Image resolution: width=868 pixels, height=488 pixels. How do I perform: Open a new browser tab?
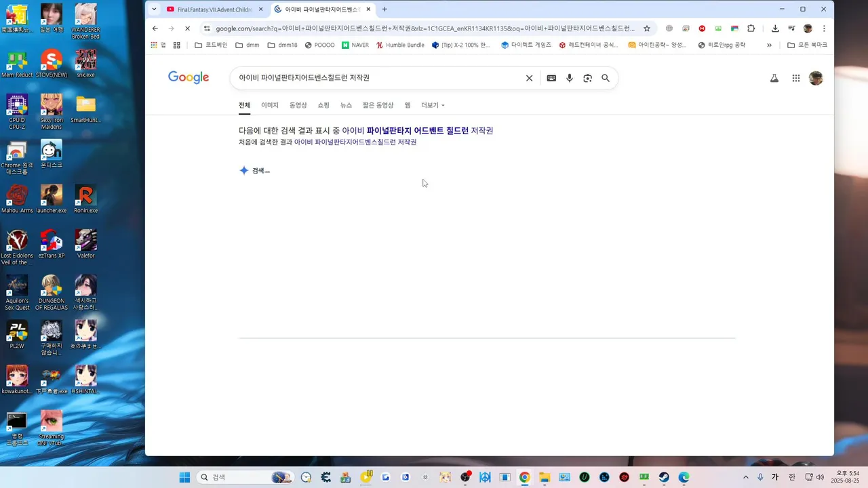coord(384,9)
